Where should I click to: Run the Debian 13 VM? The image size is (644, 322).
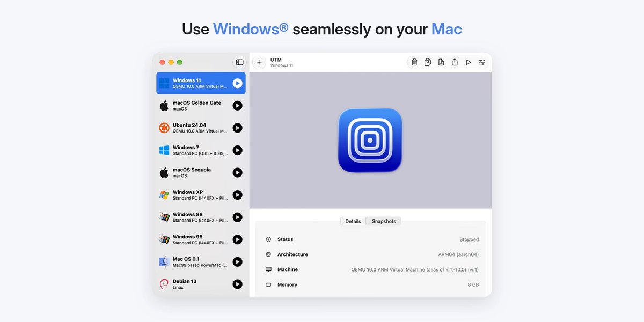click(238, 284)
